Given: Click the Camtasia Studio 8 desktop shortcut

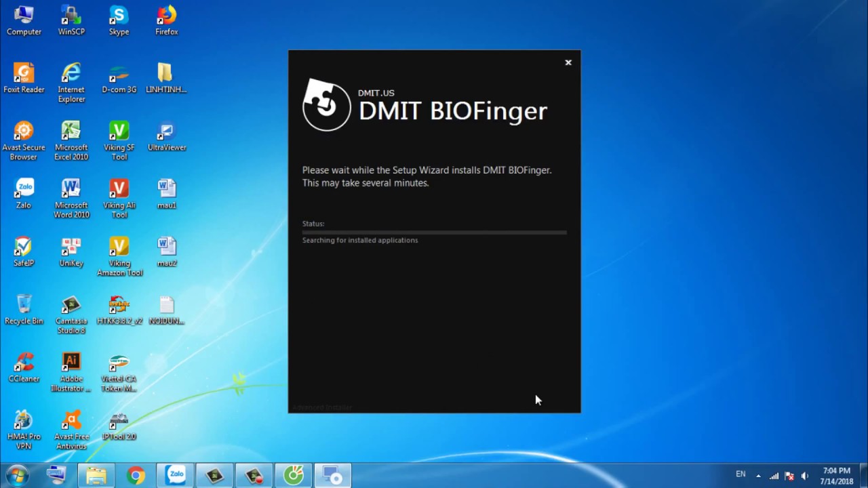Looking at the screenshot, I should click(71, 314).
